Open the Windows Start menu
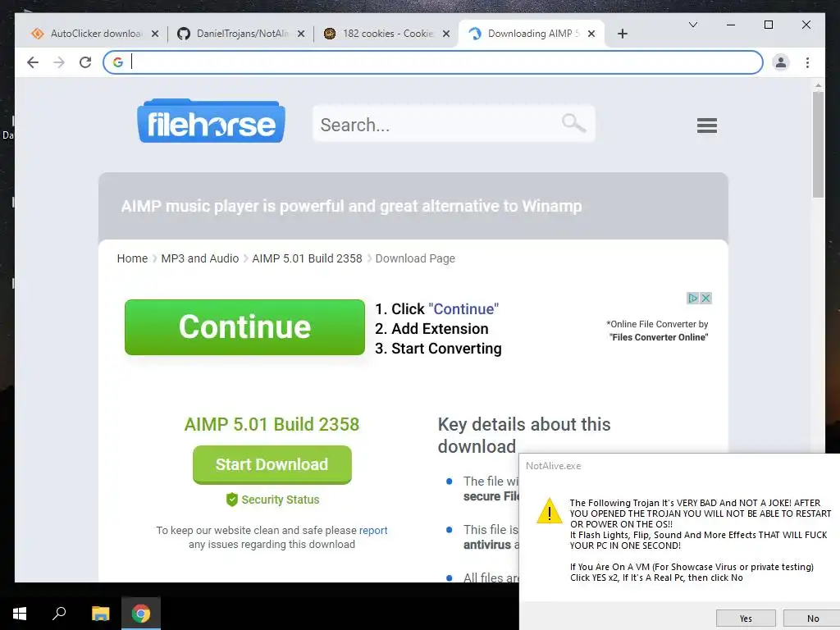840x630 pixels. coord(20,614)
